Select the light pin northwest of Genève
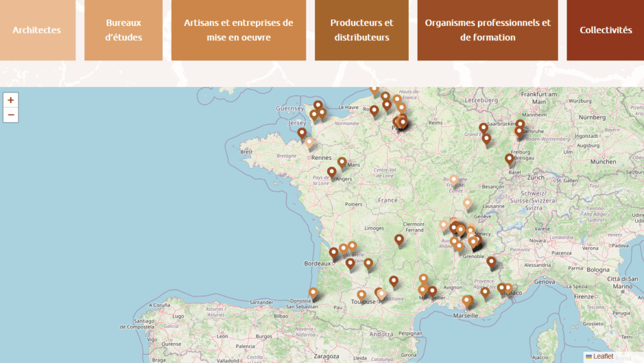The width and height of the screenshot is (644, 363). tap(467, 204)
